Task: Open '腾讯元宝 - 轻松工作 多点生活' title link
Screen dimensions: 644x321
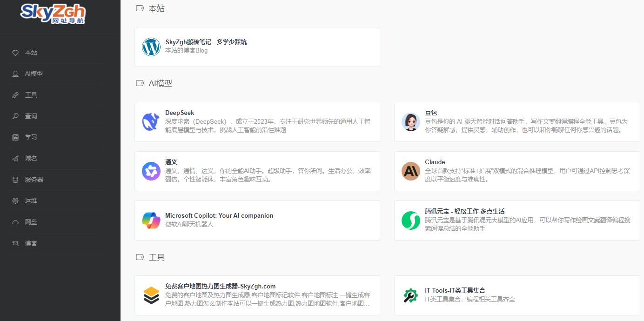Action: click(465, 211)
